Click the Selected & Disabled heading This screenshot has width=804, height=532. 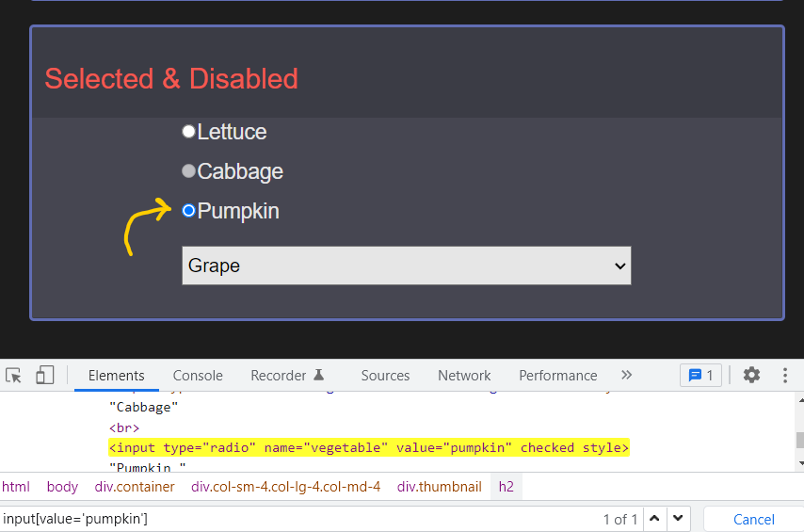(171, 78)
